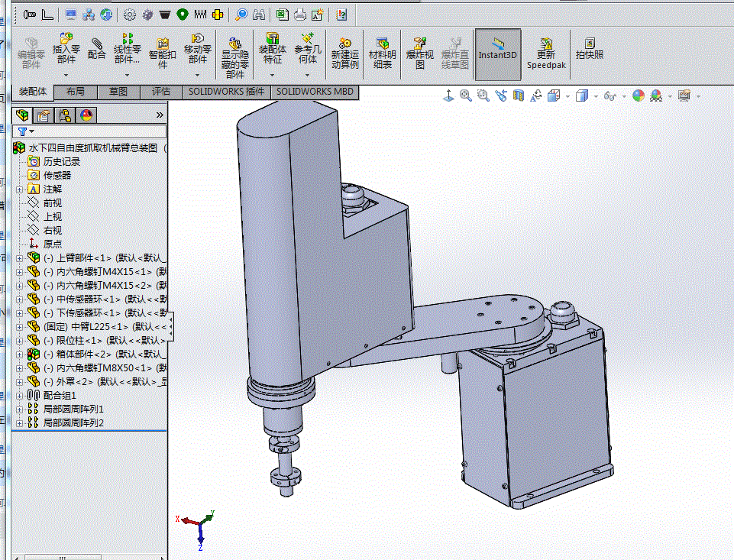This screenshot has width=734, height=560.
Task: Take a Snapshot (拍快照)
Action: (590, 49)
